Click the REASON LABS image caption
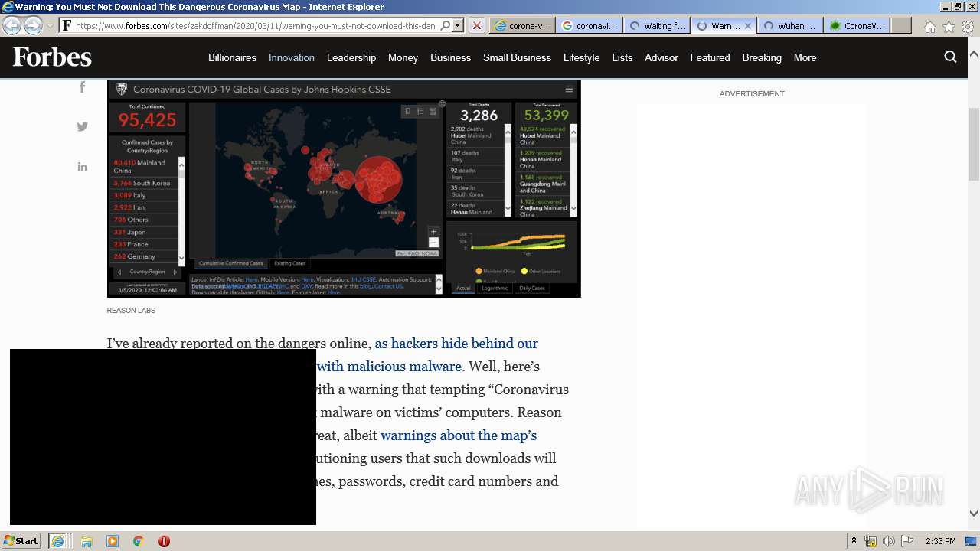 (x=131, y=311)
